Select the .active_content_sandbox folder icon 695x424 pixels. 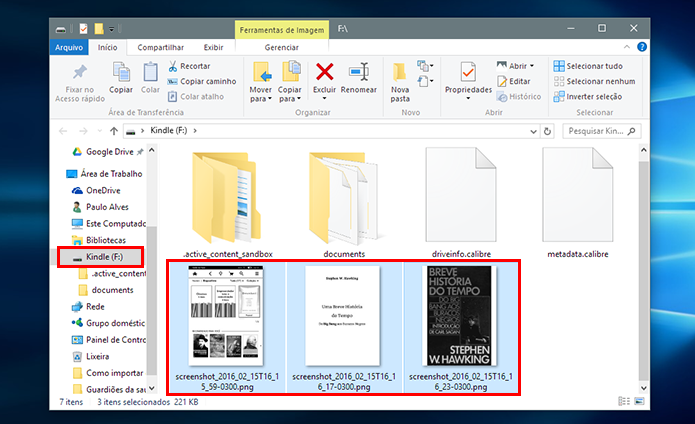227,197
